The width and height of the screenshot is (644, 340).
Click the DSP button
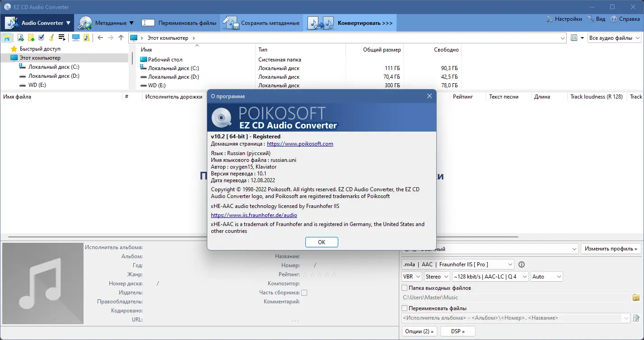coord(458,331)
